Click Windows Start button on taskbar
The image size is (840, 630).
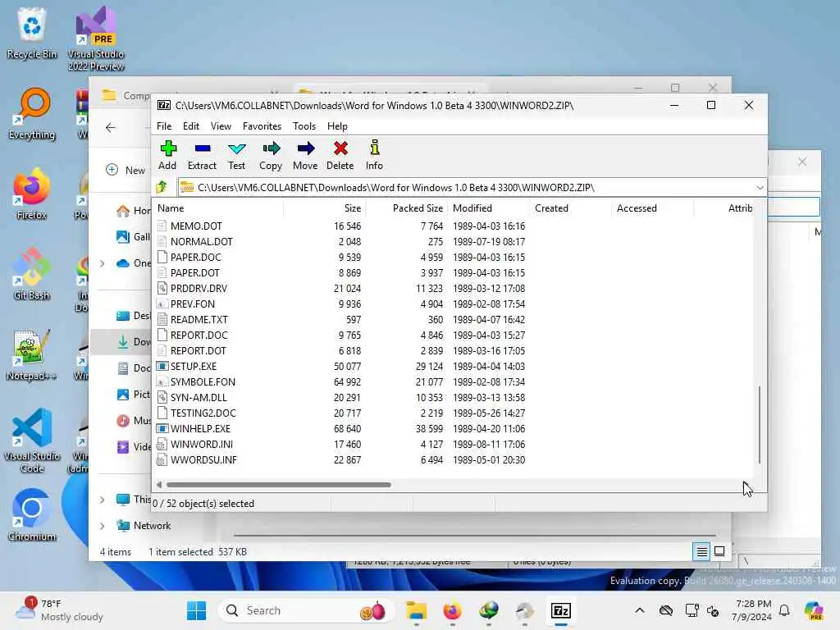coord(197,610)
